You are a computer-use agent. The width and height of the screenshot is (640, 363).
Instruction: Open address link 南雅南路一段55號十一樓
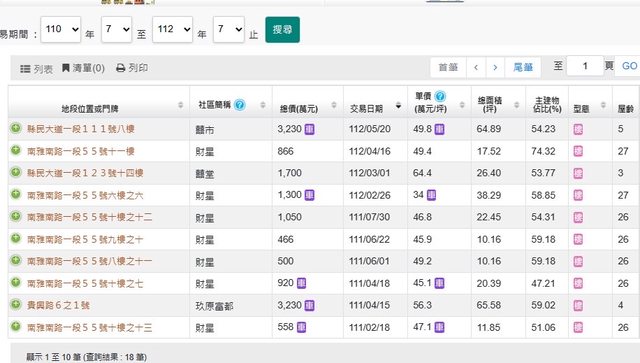point(81,151)
